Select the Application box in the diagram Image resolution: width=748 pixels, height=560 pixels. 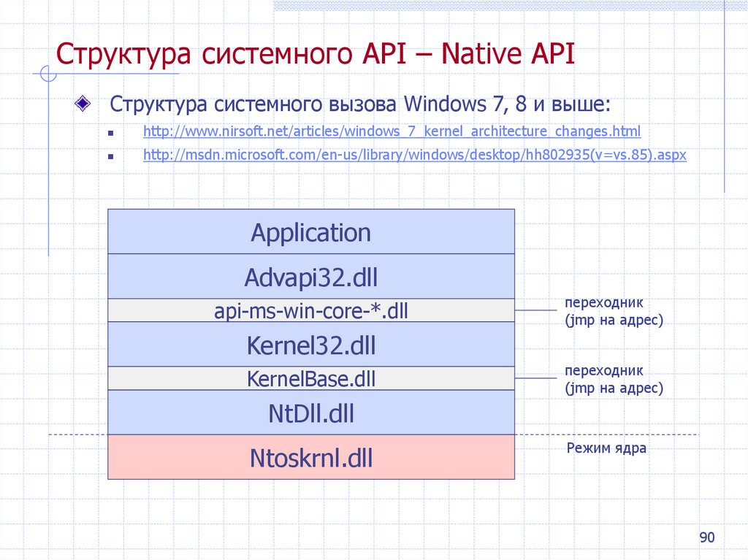311,231
